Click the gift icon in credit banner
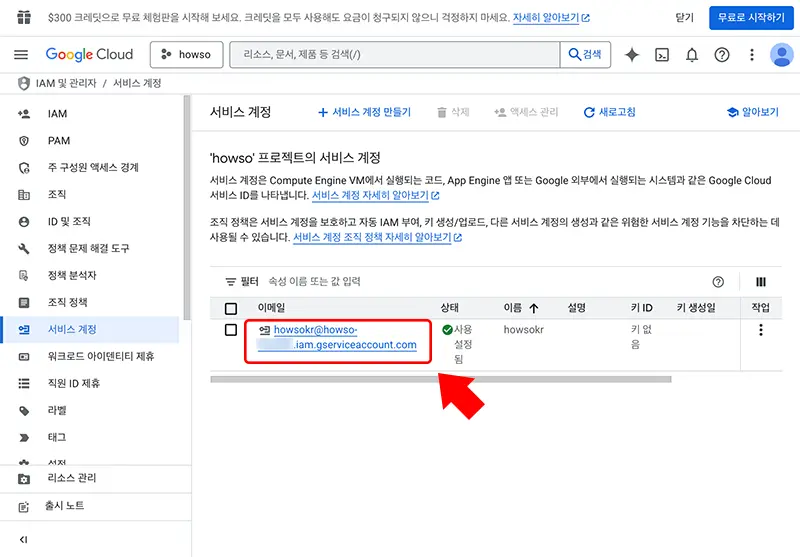Screen dimensions: 800x557 coord(24,17)
